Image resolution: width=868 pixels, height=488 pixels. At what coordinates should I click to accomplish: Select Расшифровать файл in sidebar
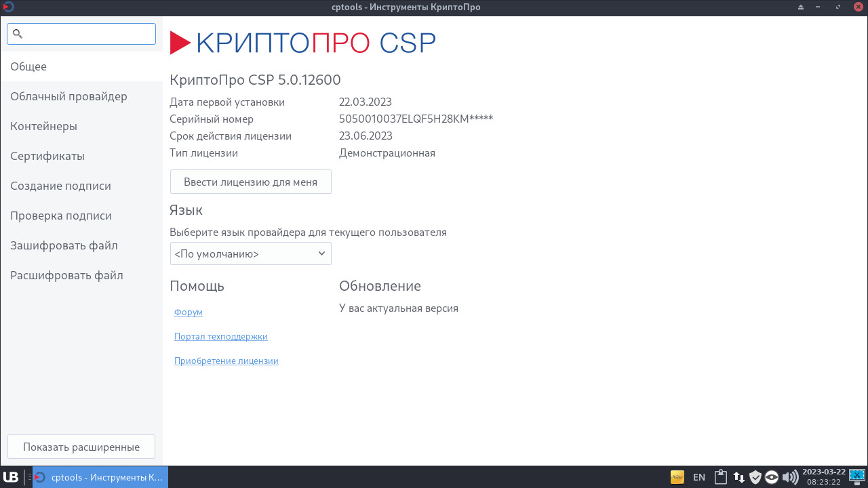[x=81, y=275]
